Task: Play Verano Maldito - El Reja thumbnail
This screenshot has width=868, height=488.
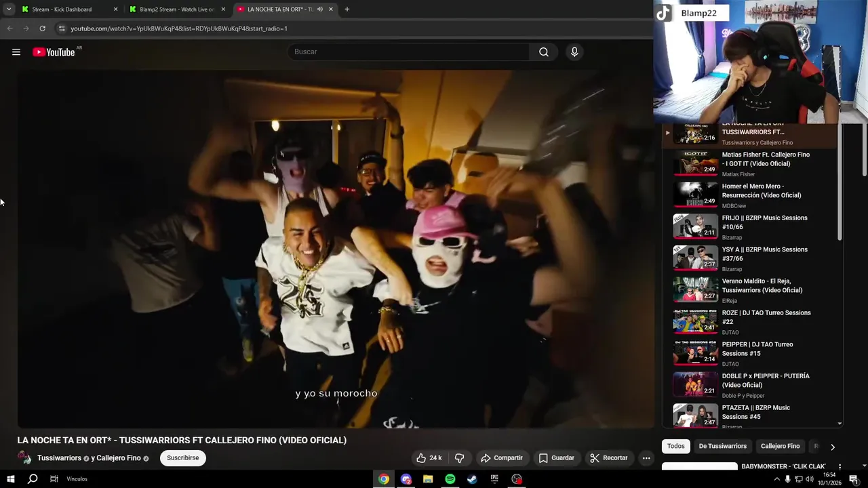Action: (695, 290)
